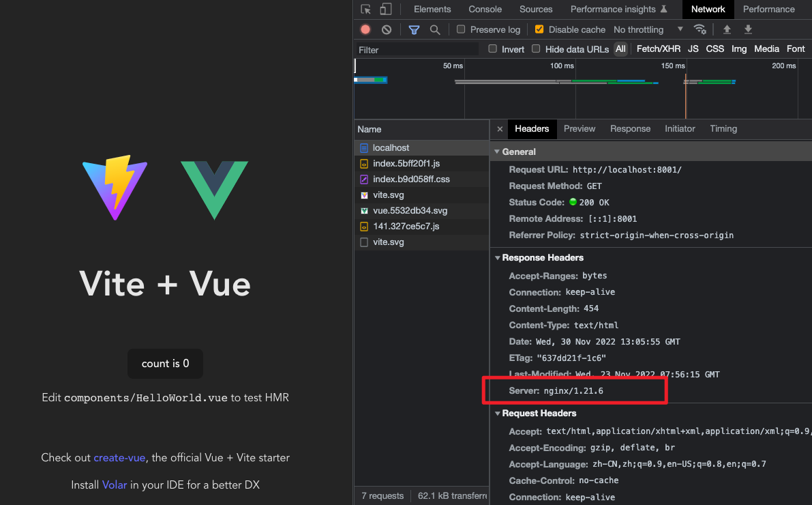Activate the inspect element picker icon

pos(366,10)
